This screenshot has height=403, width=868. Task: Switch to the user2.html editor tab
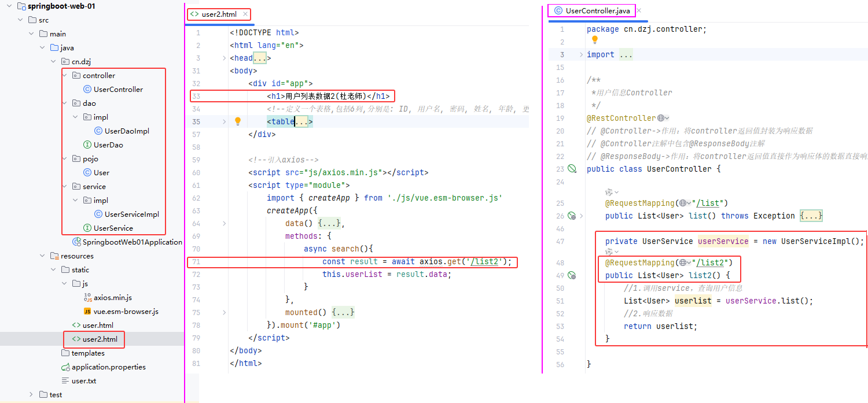[219, 14]
